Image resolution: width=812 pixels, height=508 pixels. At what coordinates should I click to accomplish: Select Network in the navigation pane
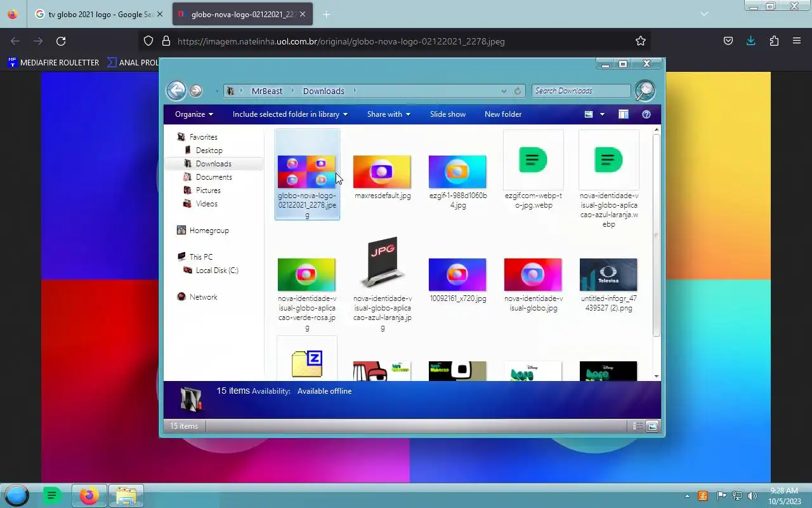[x=203, y=297]
